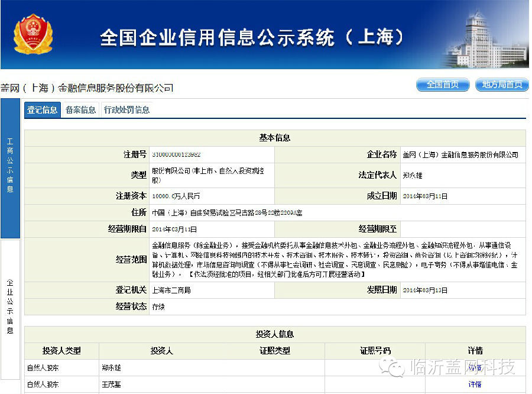This screenshot has width=532, height=394.
Task: Click the issue date 2014年03月13日 beside 发照日期
Action: tap(425, 290)
